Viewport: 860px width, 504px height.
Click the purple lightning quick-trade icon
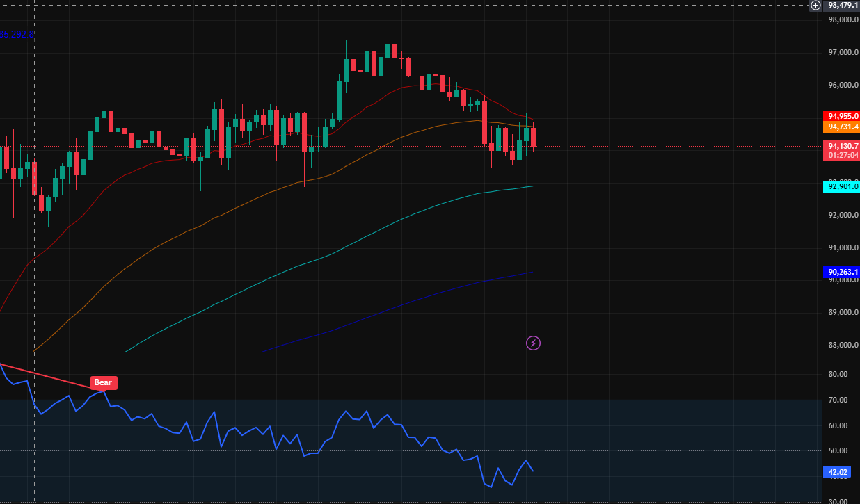[533, 343]
